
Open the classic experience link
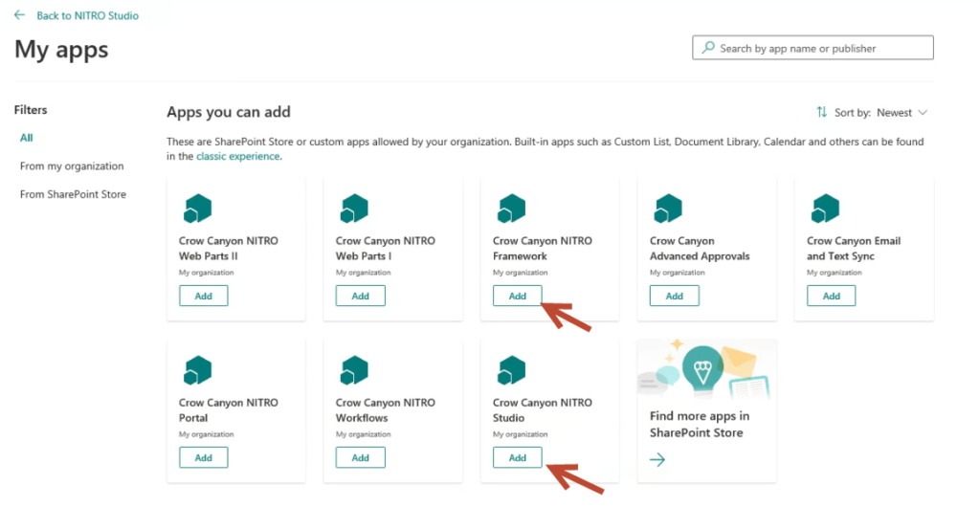(238, 156)
